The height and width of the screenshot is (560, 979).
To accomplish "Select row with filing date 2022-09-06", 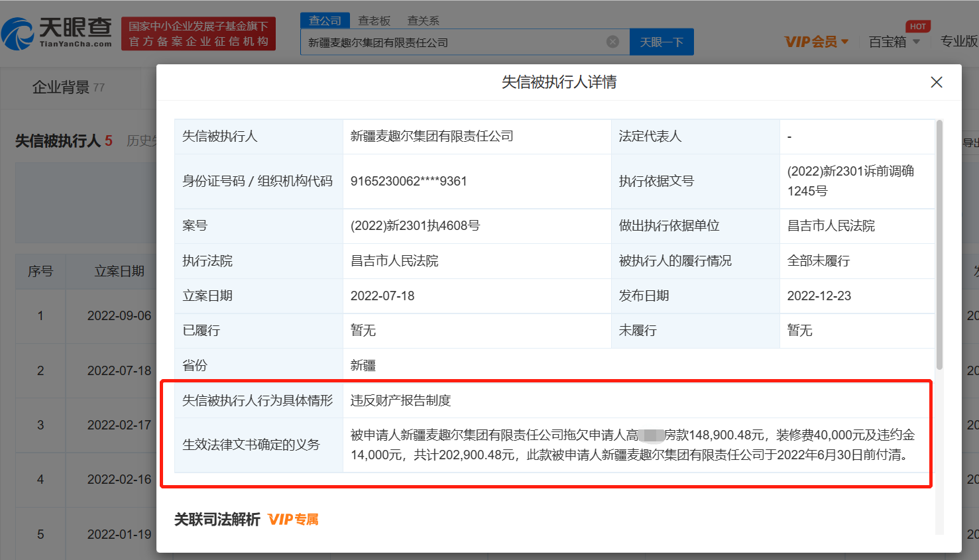I will coord(119,316).
